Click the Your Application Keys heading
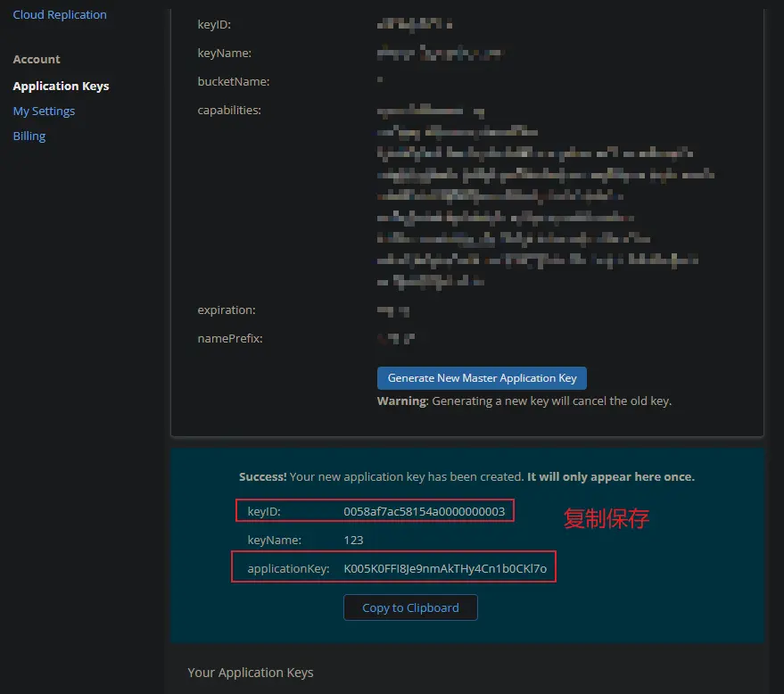Image resolution: width=784 pixels, height=694 pixels. coord(251,672)
